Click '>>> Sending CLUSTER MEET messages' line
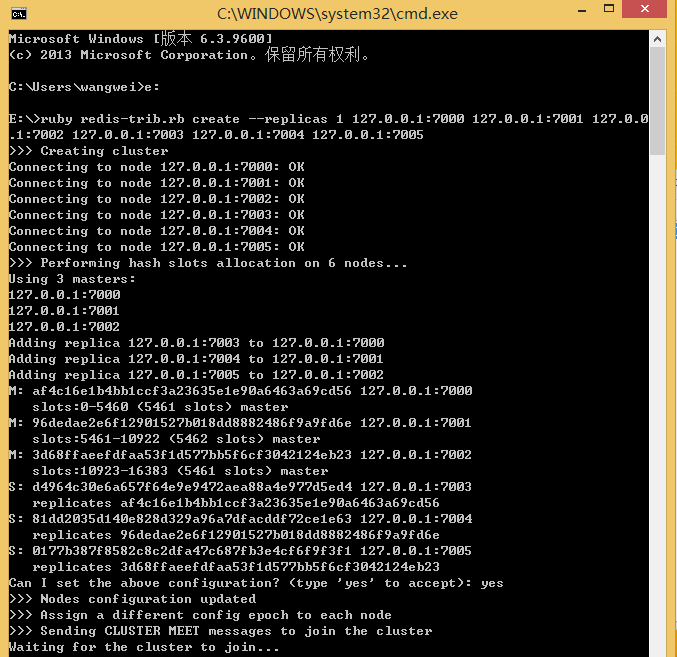The width and height of the screenshot is (677, 657). (x=220, y=631)
